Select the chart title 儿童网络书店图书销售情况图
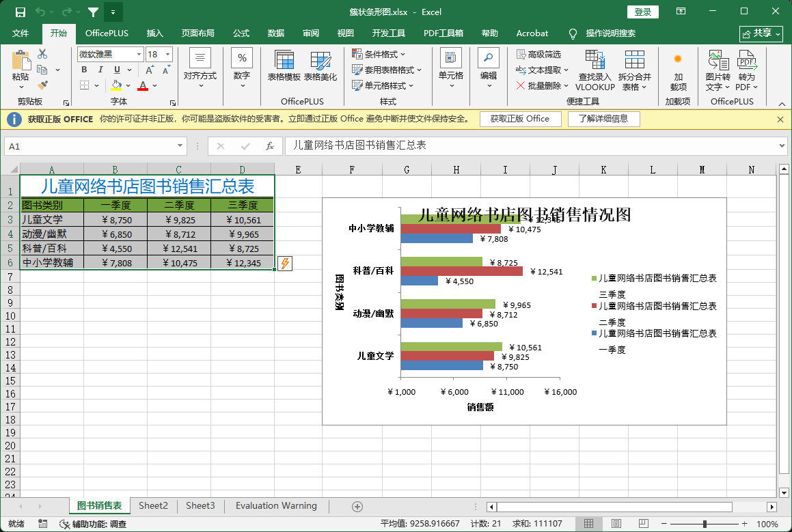Image resolution: width=792 pixels, height=532 pixels. (524, 214)
